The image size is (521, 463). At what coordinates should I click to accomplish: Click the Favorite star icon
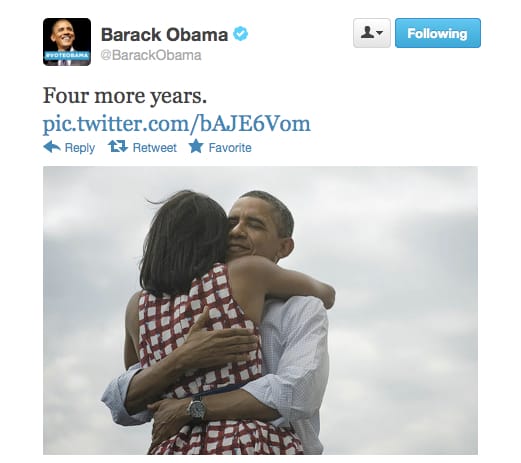(196, 146)
